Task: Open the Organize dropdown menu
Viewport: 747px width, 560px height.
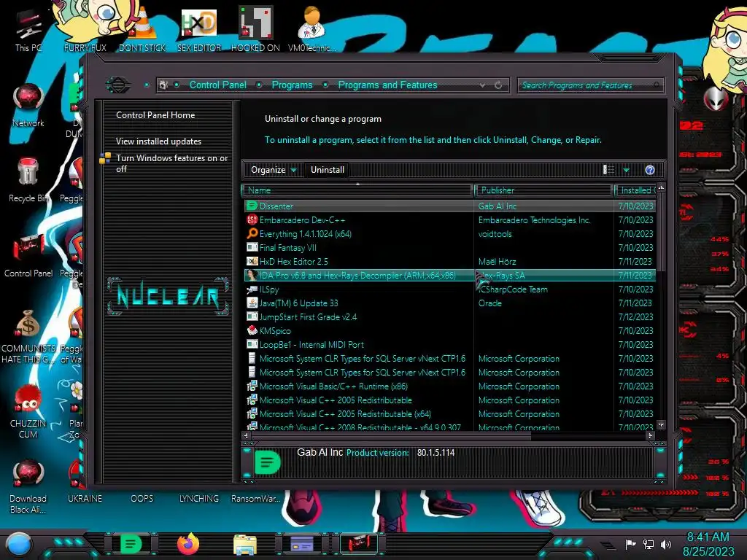Action: pyautogui.click(x=274, y=170)
